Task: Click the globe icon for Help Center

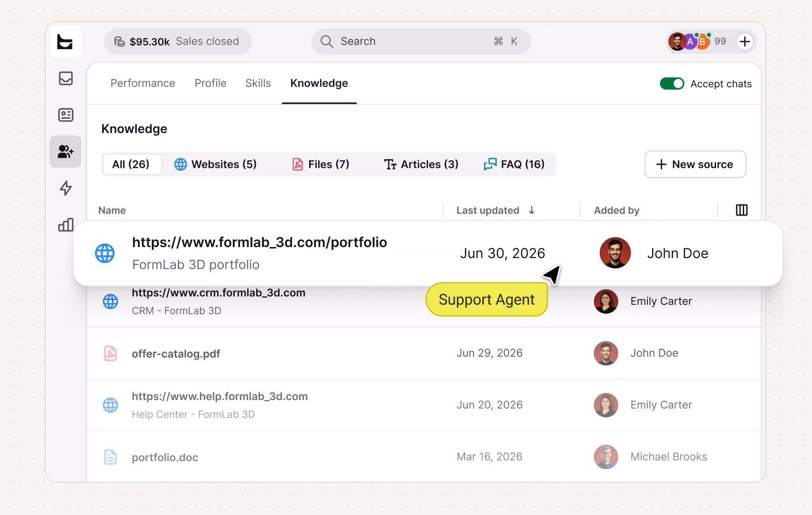Action: (111, 405)
